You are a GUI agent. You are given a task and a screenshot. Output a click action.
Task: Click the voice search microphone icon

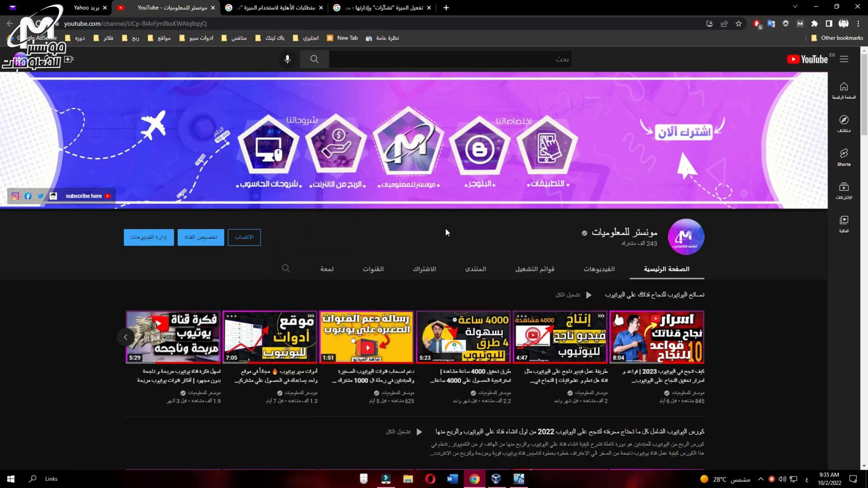(x=287, y=59)
